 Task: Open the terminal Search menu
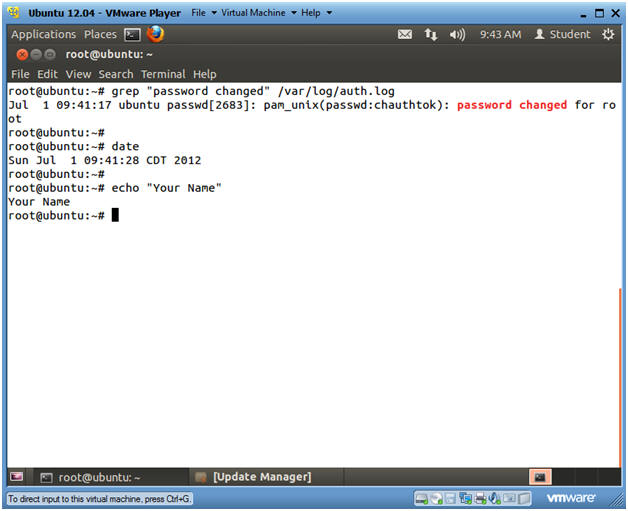(116, 74)
